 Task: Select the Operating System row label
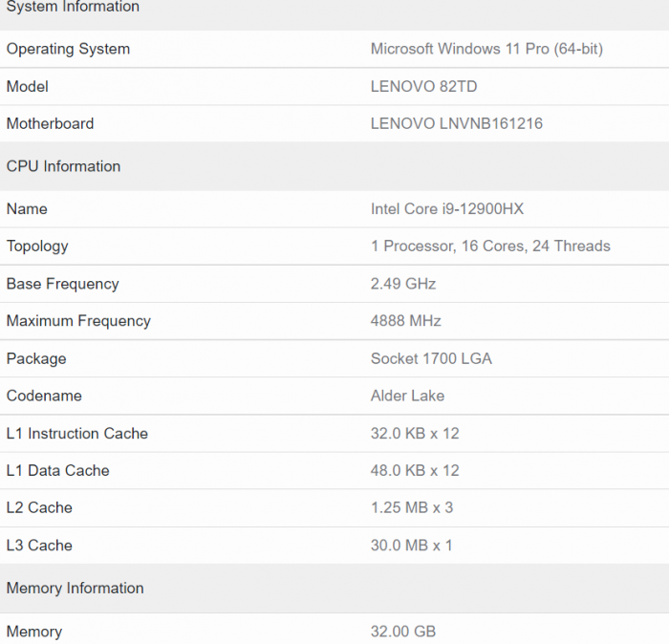(68, 49)
